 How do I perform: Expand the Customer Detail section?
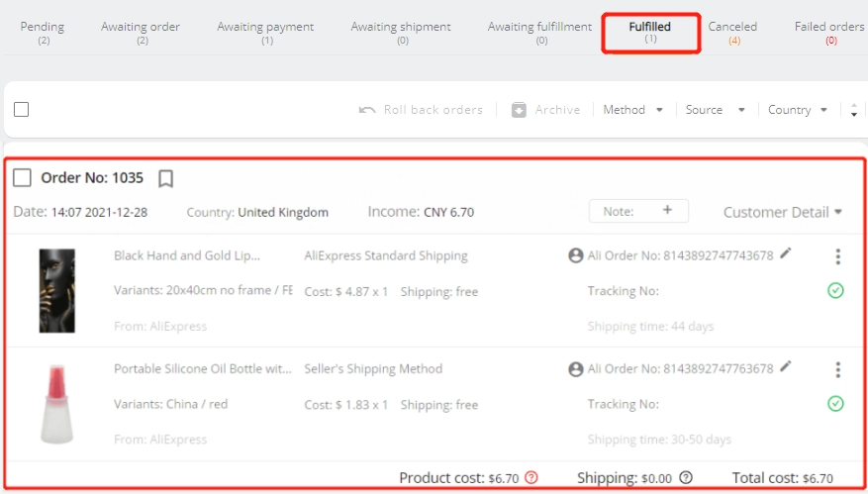point(783,212)
